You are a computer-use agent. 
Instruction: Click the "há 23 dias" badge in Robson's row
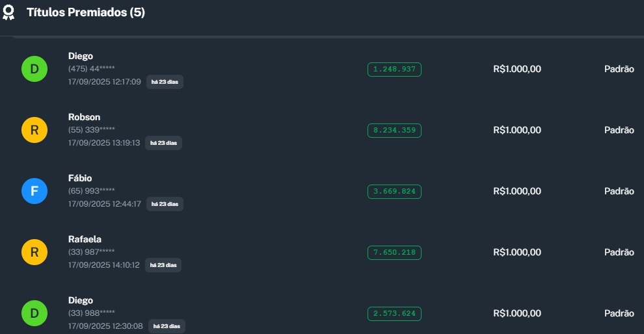pos(163,142)
